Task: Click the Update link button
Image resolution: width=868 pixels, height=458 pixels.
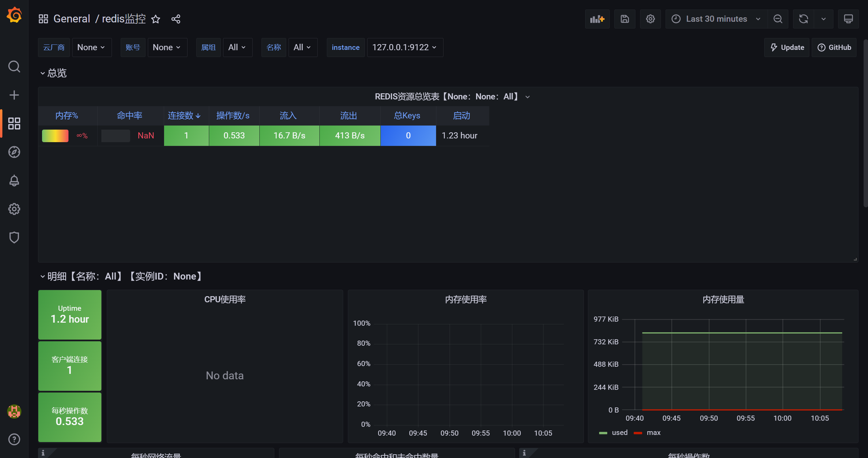Action: (787, 47)
